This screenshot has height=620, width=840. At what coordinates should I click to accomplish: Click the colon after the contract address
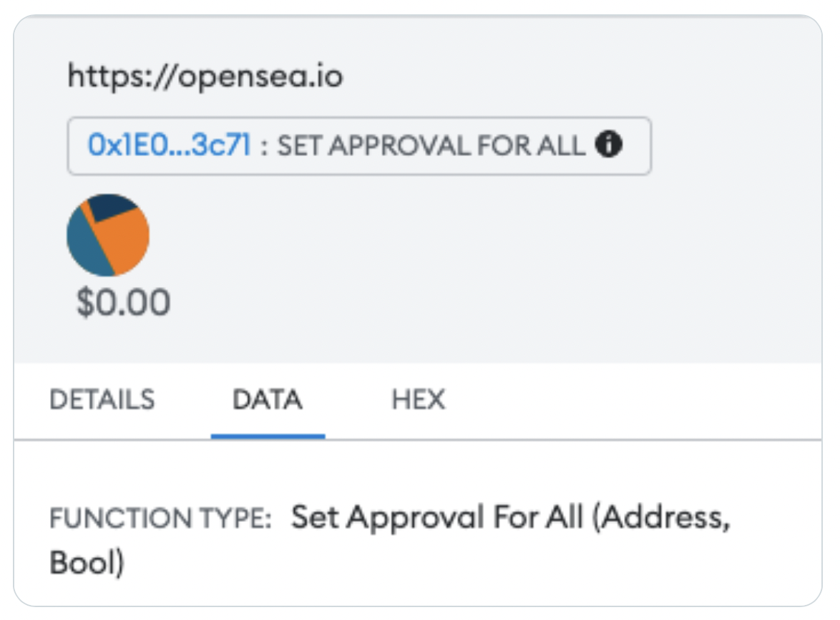tap(264, 147)
